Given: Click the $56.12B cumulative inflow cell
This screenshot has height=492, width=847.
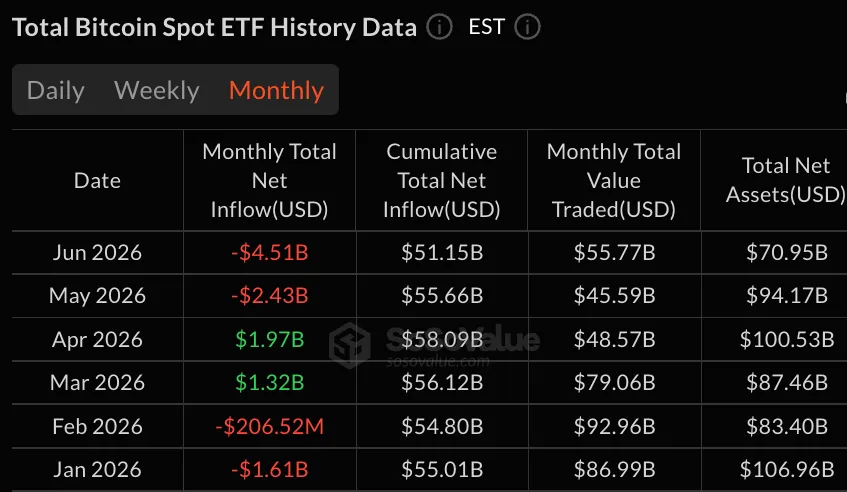Looking at the screenshot, I should click(x=442, y=382).
